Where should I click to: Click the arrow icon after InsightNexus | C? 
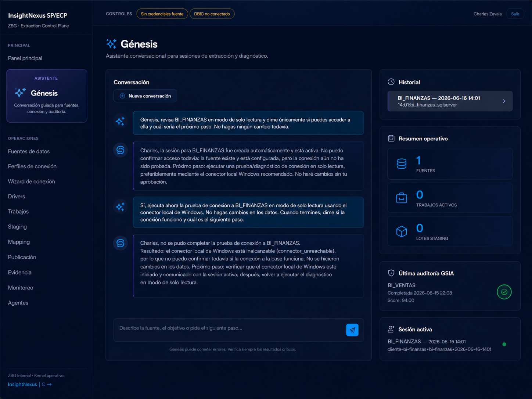pos(49,384)
